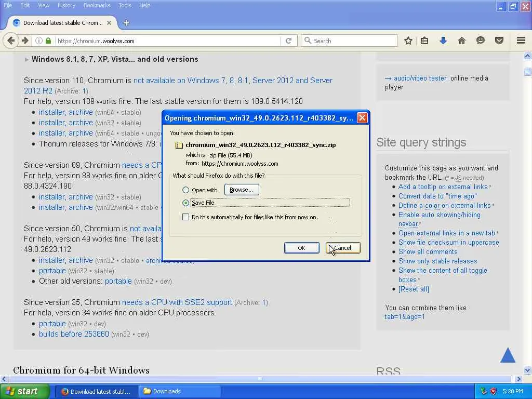This screenshot has height=399, width=532.
Task: Click the vertical scrollbar down arrow
Action: (x=528, y=370)
